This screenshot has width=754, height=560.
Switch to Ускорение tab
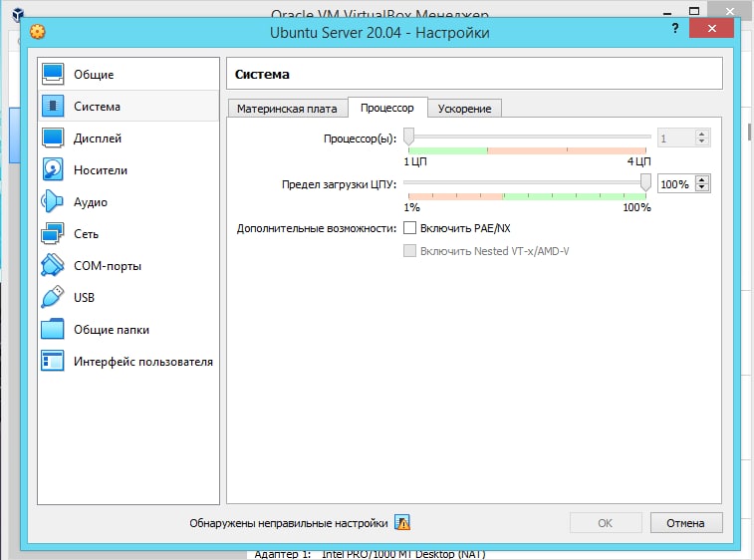(464, 109)
